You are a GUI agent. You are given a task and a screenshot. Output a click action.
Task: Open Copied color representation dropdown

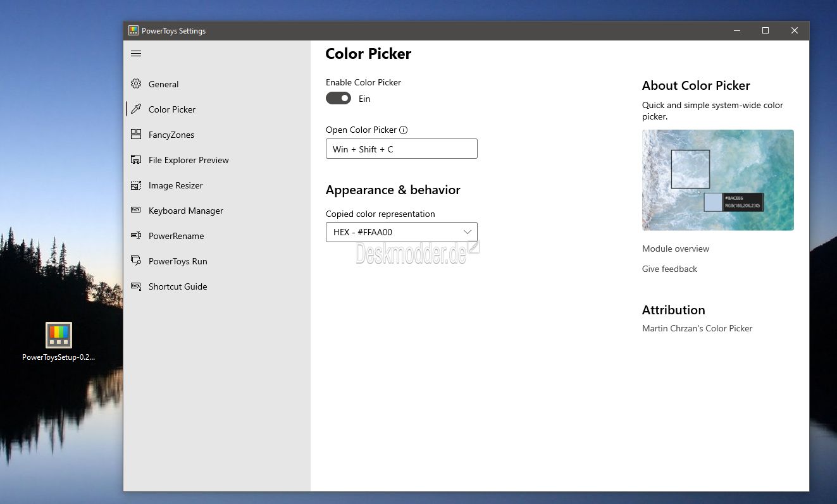(x=402, y=232)
